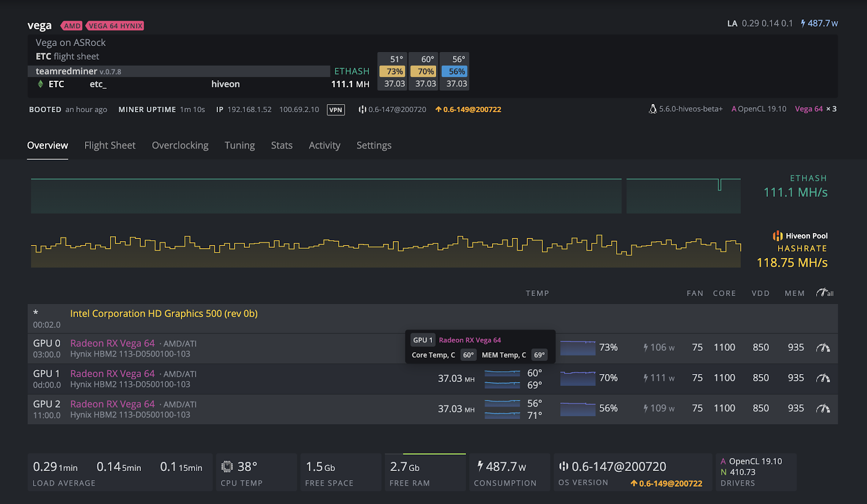This screenshot has height=504, width=867.
Task: Click the Hive OS version icon beside 0.6-147@200720 in status row
Action: (x=362, y=109)
